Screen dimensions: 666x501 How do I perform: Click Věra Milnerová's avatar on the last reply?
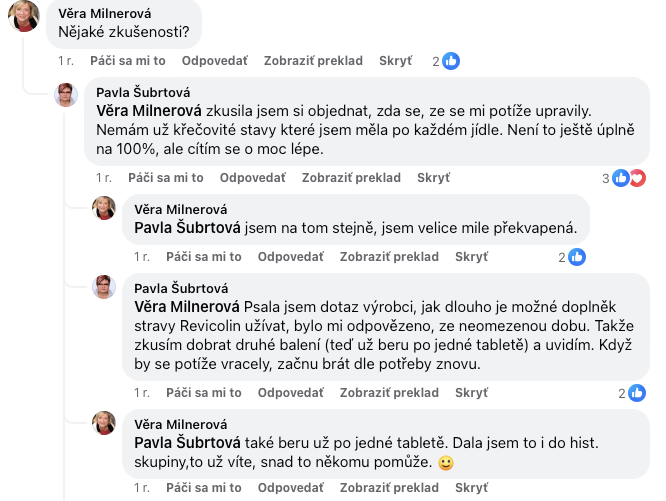point(104,423)
